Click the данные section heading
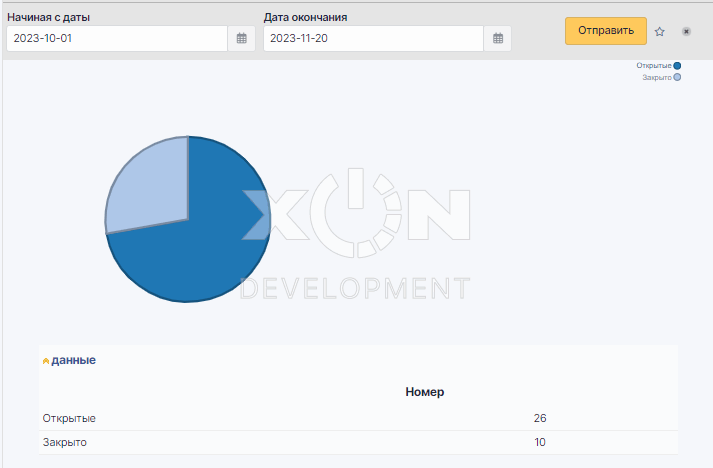The image size is (713, 468). [73, 360]
